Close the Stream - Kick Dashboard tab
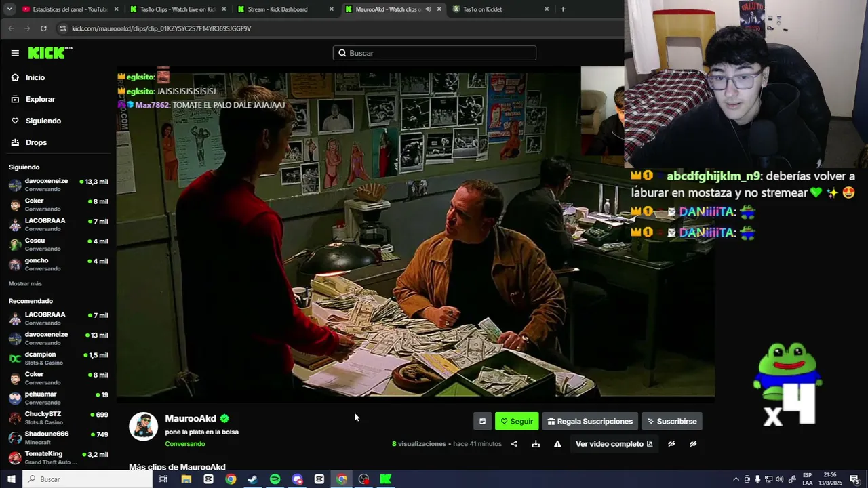868x488 pixels. (332, 9)
